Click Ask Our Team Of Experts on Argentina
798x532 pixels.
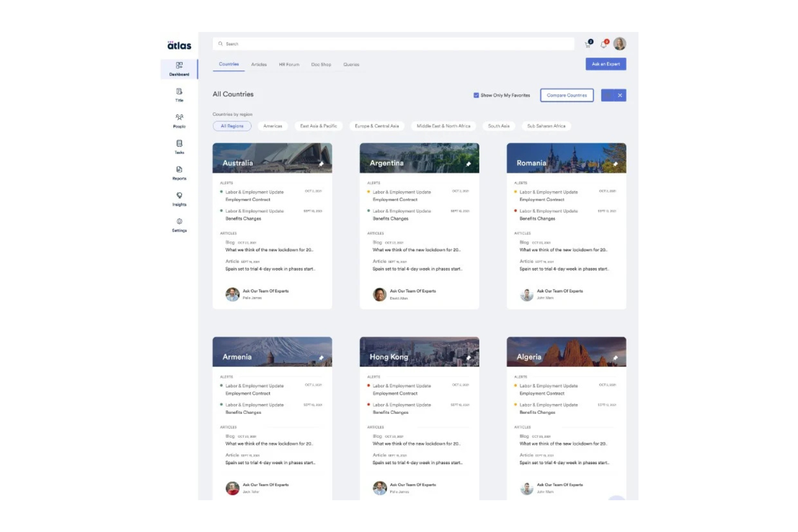(413, 291)
